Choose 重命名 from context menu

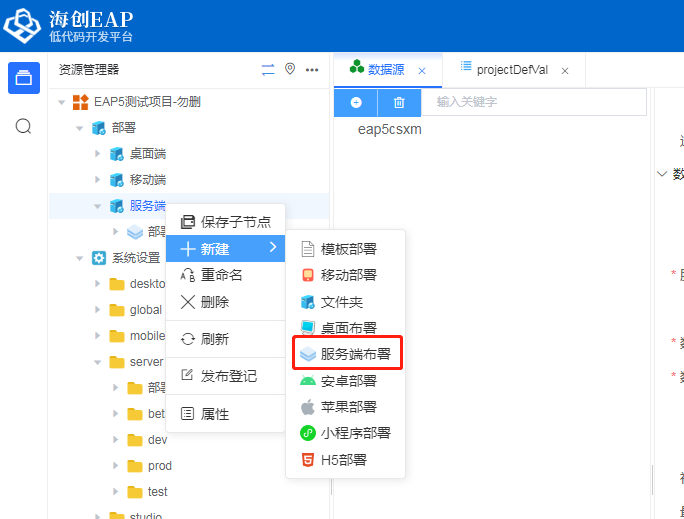click(221, 275)
